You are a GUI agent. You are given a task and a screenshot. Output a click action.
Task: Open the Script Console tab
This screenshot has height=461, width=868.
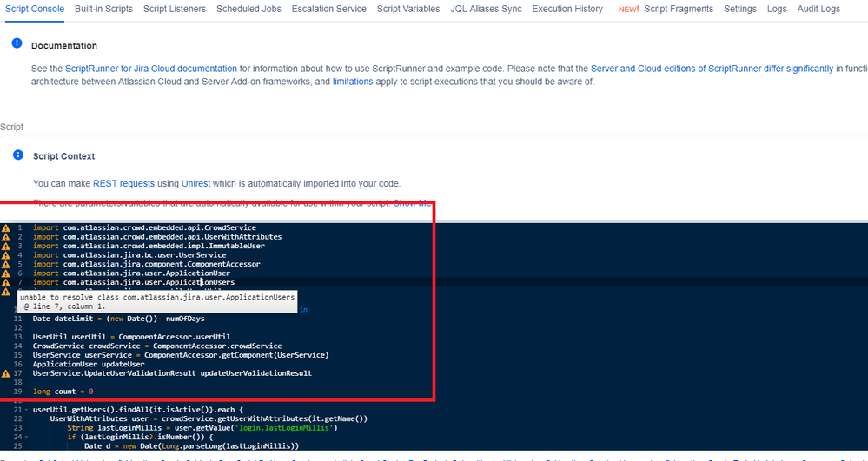pos(35,9)
